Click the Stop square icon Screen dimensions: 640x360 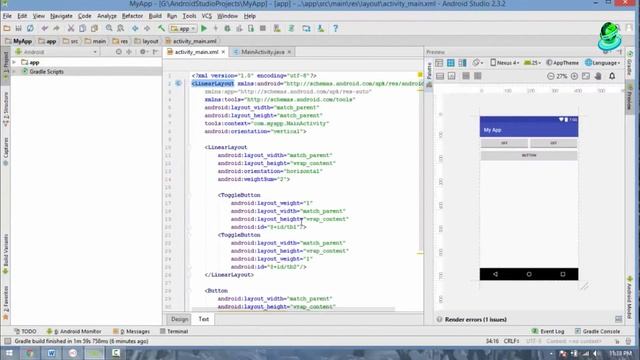263,29
